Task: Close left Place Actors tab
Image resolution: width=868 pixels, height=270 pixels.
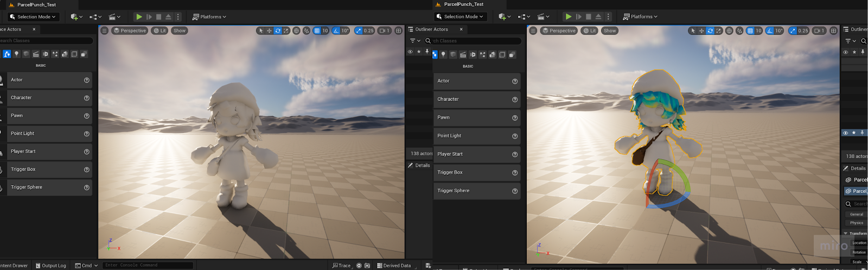Action: point(34,29)
